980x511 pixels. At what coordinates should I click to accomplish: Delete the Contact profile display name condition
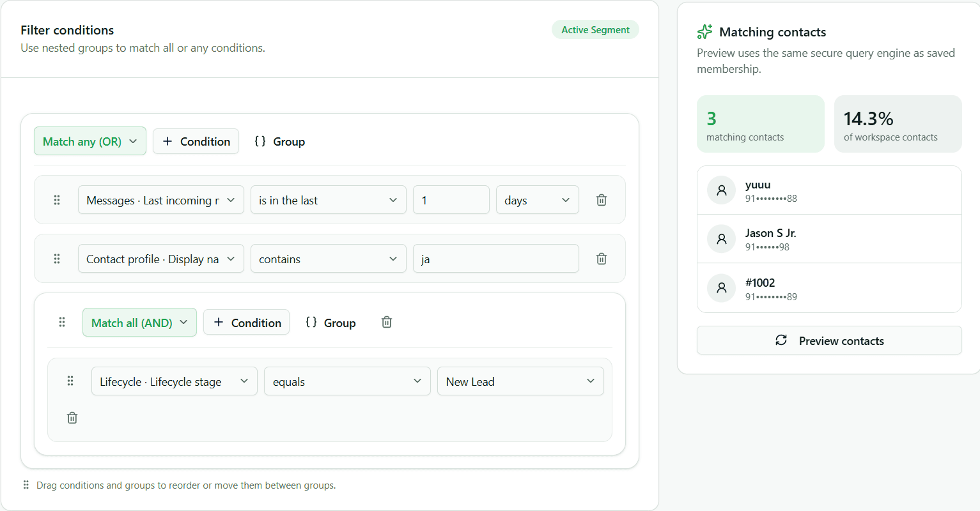pyautogui.click(x=602, y=259)
